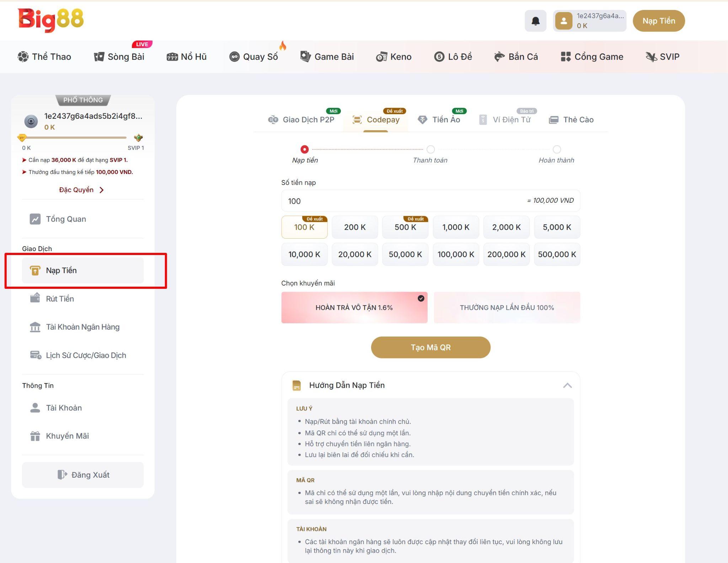The width and height of the screenshot is (728, 563).
Task: Click Lịch Sử Cược/Giao Dịch history icon
Action: 35,355
